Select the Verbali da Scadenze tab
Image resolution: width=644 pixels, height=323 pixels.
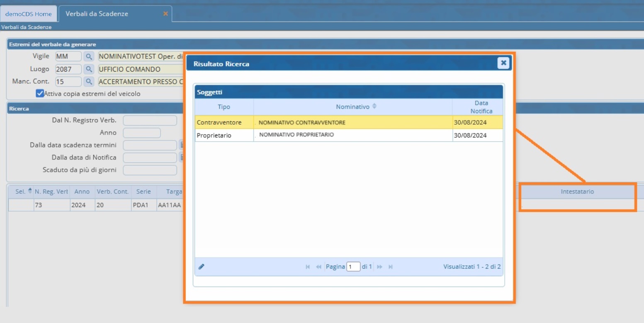(x=97, y=14)
